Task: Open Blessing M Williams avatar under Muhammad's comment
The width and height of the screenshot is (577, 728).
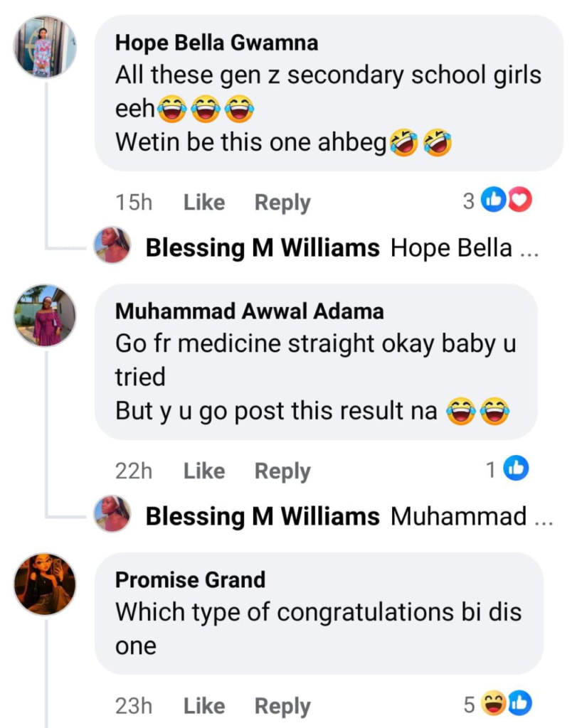Action: [112, 514]
